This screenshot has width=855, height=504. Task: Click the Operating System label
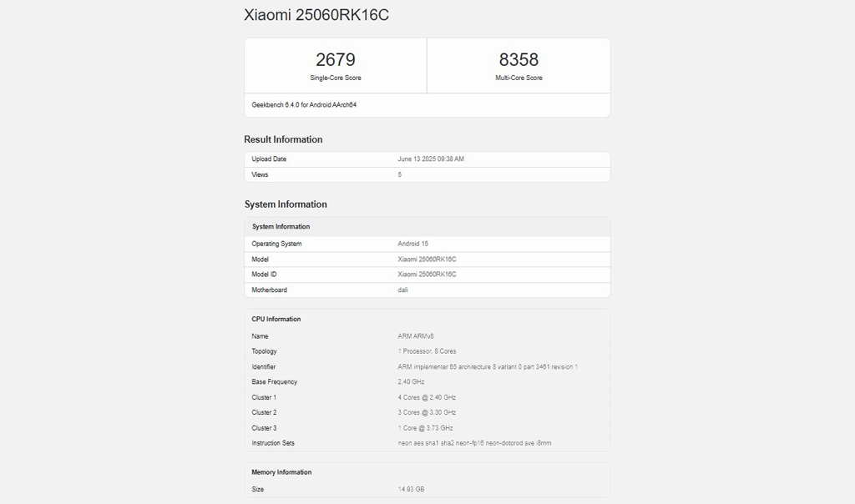click(276, 244)
